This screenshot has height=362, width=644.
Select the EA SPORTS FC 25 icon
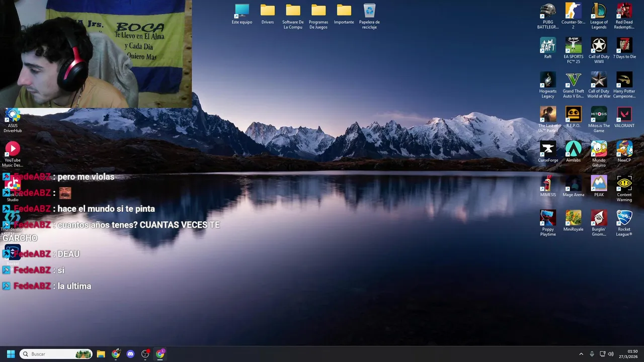[x=573, y=50]
